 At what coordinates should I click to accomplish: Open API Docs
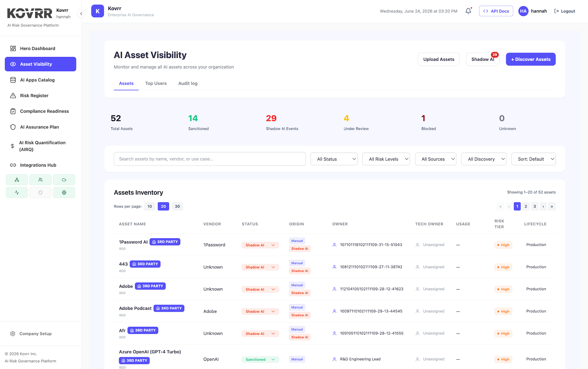(x=496, y=11)
